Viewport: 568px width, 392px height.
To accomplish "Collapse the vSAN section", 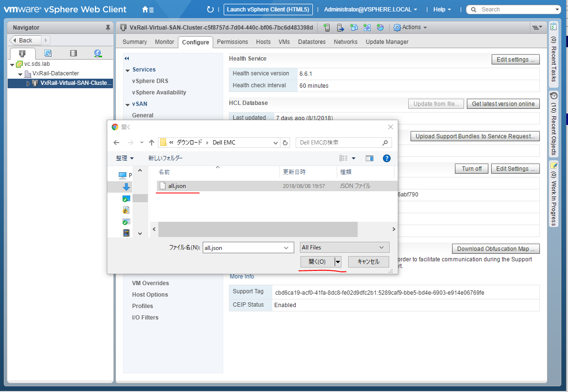I will (x=127, y=105).
